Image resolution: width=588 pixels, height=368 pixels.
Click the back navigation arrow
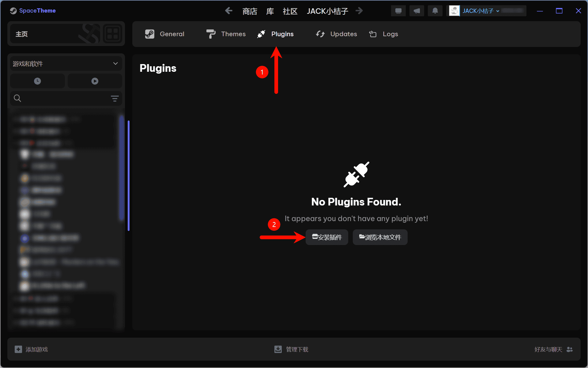228,11
